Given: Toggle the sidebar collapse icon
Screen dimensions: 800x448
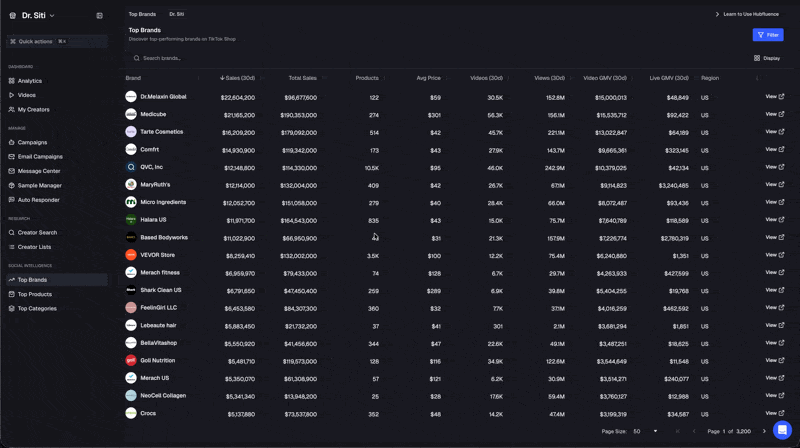Looking at the screenshot, I should (99, 16).
